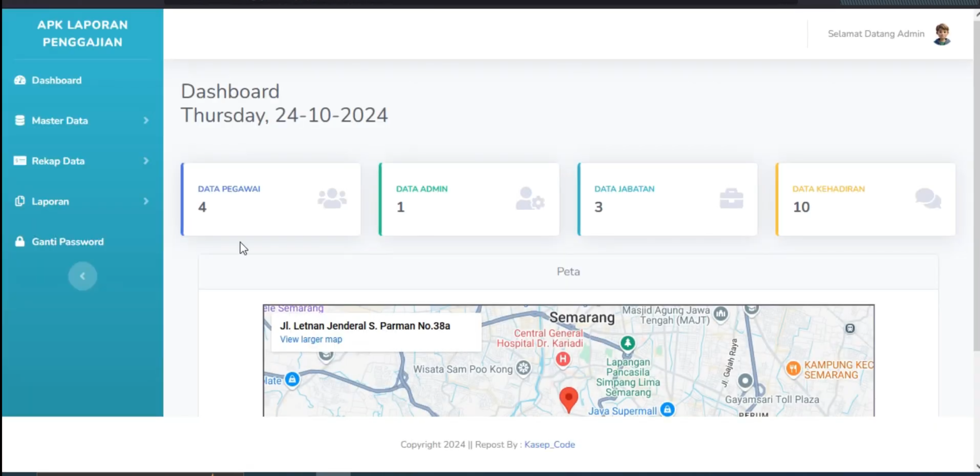Open the Laporan menu
The image size is (980, 476).
coord(82,201)
